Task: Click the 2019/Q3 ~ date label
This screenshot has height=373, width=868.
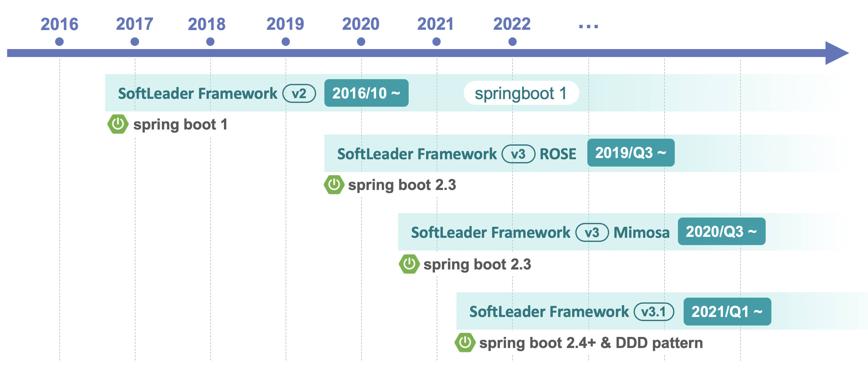Action: pos(630,153)
